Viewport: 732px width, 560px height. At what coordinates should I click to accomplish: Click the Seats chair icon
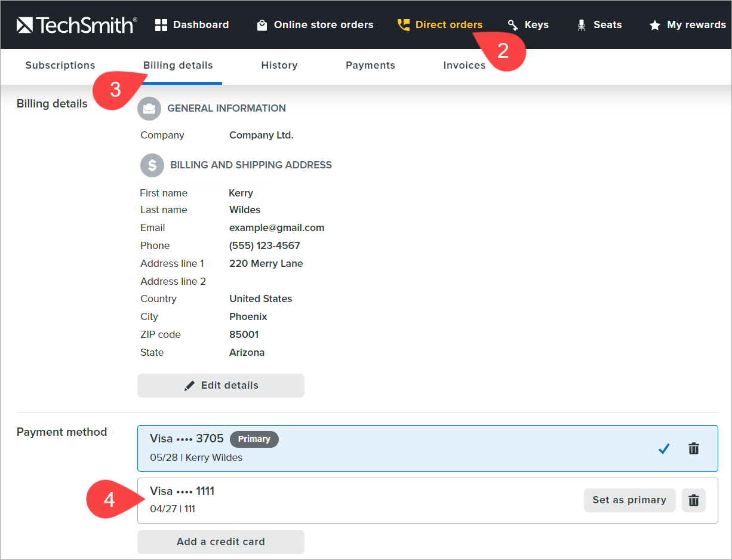(582, 25)
